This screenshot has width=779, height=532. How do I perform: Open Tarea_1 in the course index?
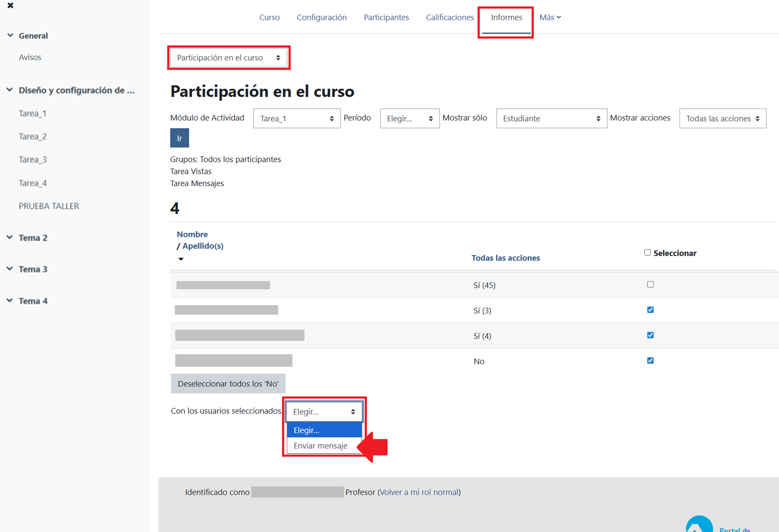(x=33, y=113)
